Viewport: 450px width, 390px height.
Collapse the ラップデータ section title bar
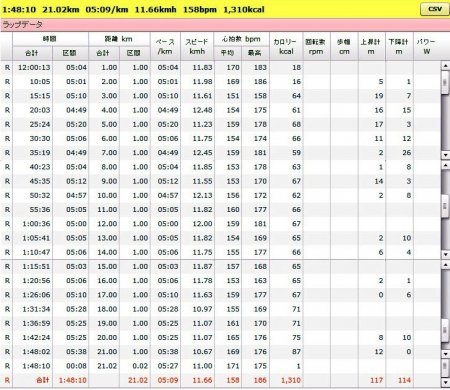[x=225, y=25]
